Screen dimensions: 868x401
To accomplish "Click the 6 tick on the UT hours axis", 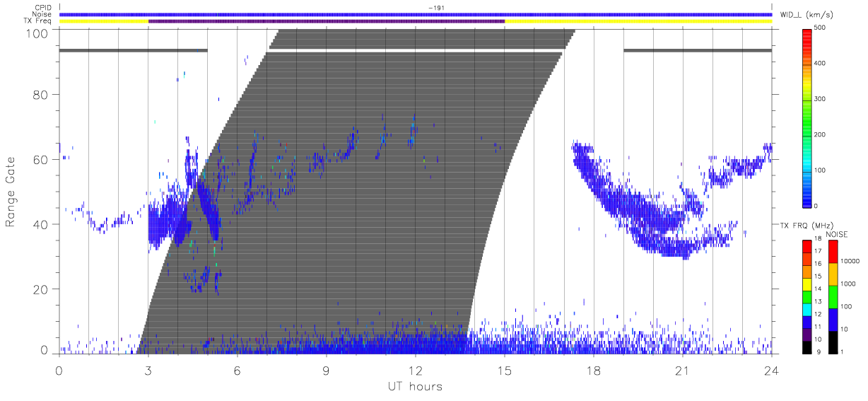I will [x=237, y=369].
